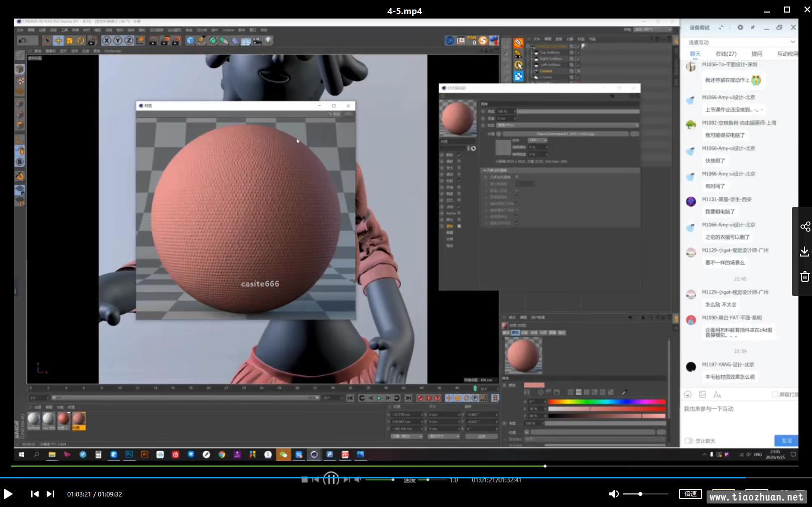Open chat panel settings gear icon
Viewport: 812px width, 507px height.
tap(740, 28)
